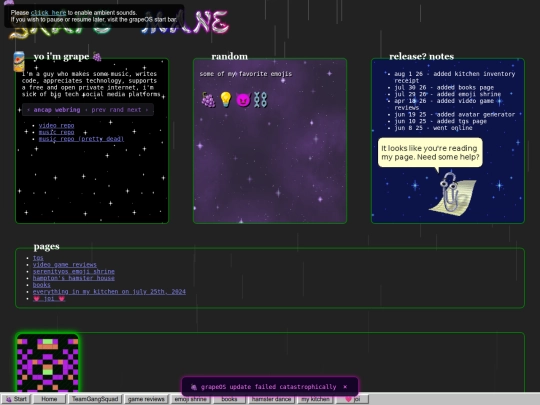Click the 'yo i'm grape' heading
The image size is (540, 405).
(68, 56)
